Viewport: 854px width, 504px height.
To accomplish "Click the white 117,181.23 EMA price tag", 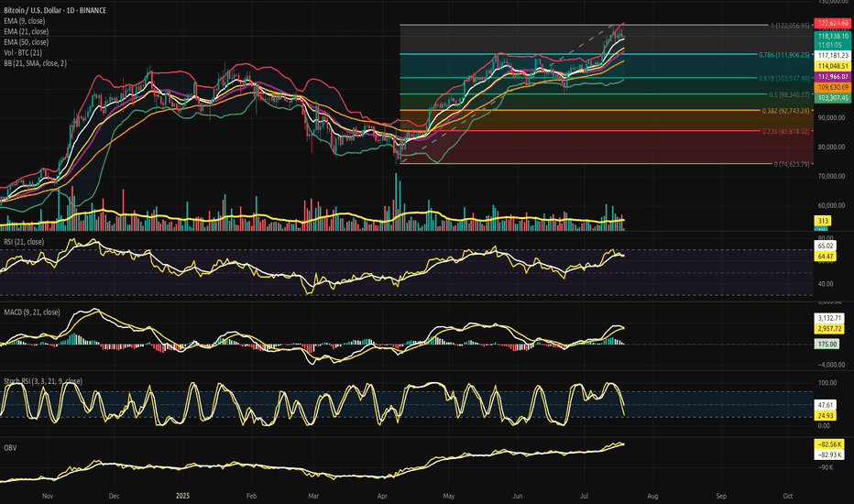I will [833, 56].
